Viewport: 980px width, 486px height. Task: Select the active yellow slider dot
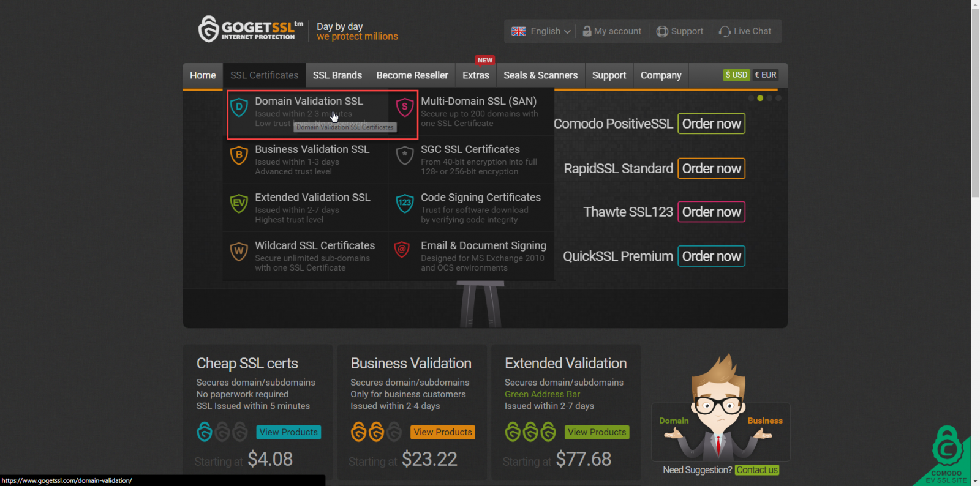(760, 98)
